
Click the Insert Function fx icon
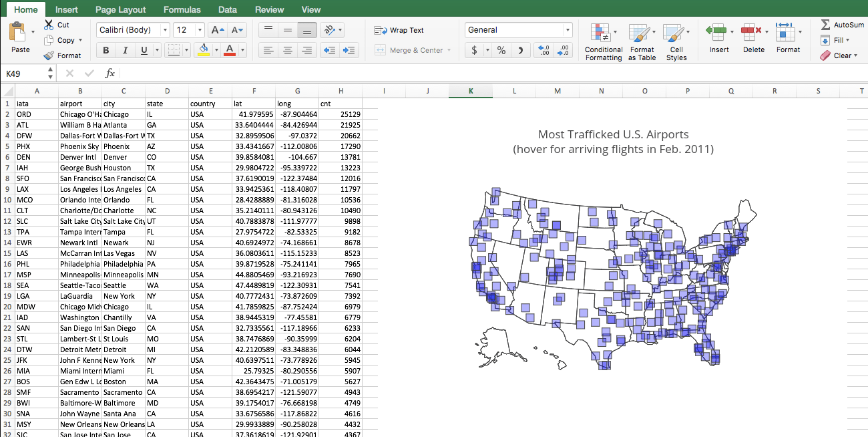click(110, 74)
